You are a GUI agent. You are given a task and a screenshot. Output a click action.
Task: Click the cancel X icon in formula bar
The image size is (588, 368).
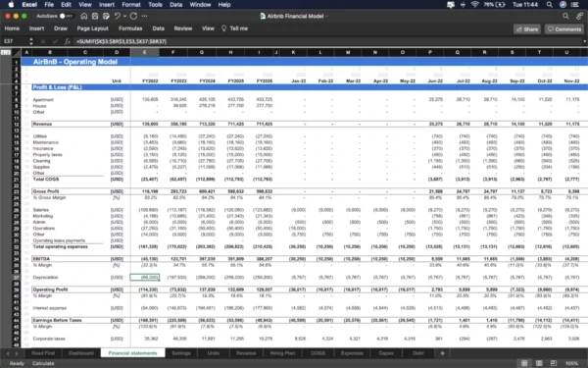43,41
